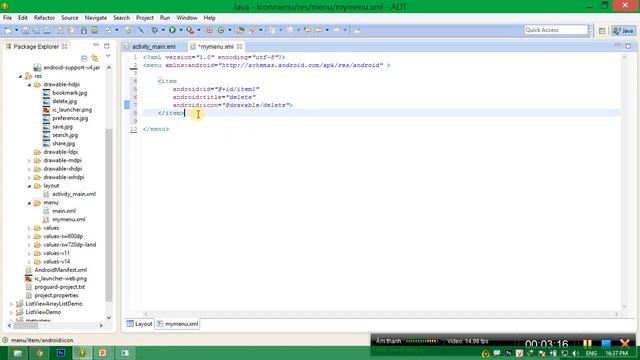The height and width of the screenshot is (360, 640).
Task: Collapse the drawable-hdpi folder
Action: [x=29, y=84]
